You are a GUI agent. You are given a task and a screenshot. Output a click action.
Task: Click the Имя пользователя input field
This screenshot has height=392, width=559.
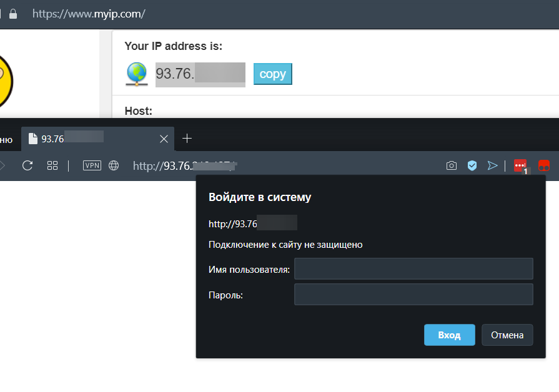[x=413, y=268]
